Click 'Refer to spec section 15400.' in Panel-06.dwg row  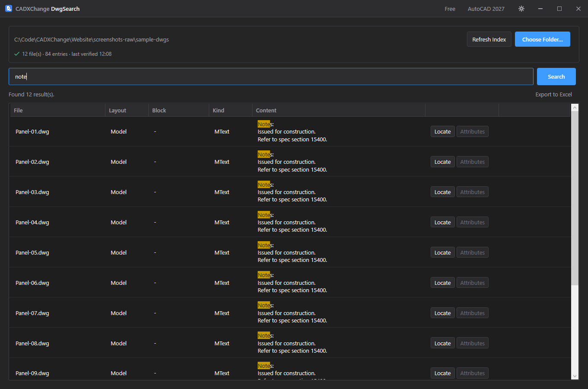coord(292,290)
